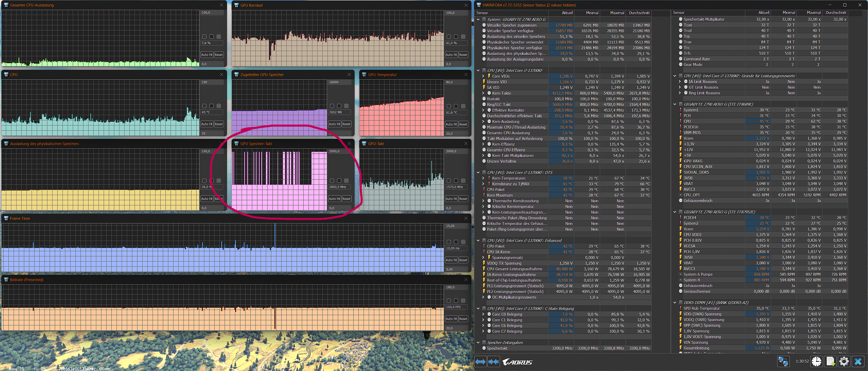Click the GPU-Temperatur window title icon
Image resolution: width=868 pixels, height=371 pixels.
pyautogui.click(x=364, y=74)
